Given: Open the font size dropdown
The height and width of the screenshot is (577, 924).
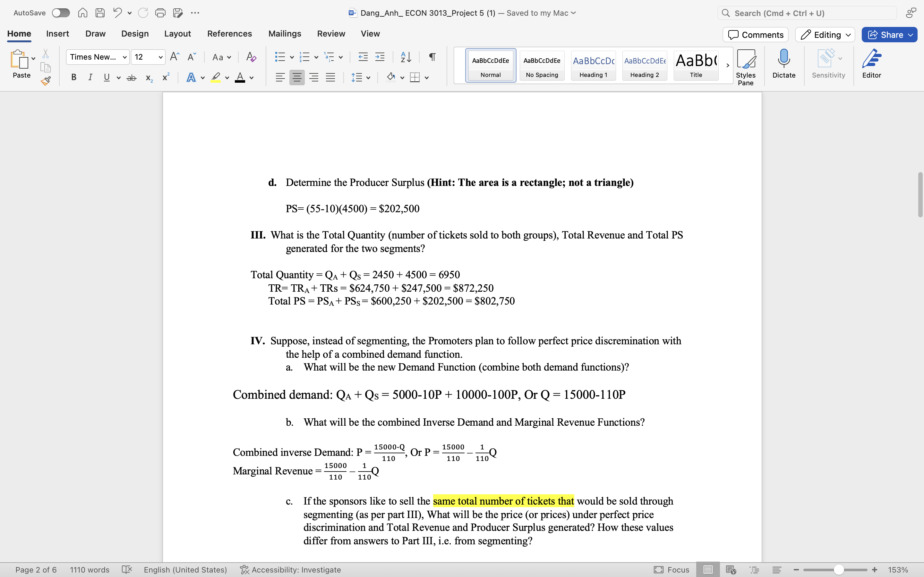Looking at the screenshot, I should click(x=160, y=57).
